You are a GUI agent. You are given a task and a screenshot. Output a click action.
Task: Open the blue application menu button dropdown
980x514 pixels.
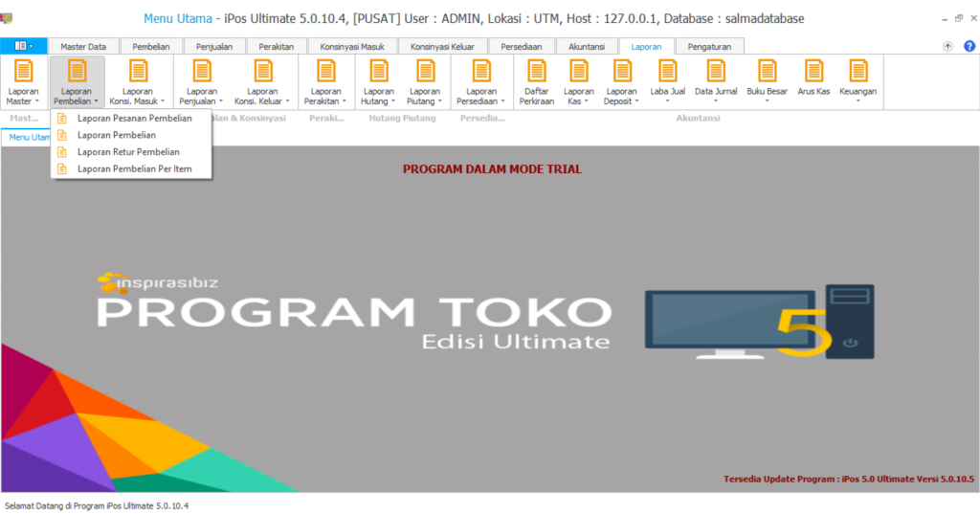24,46
